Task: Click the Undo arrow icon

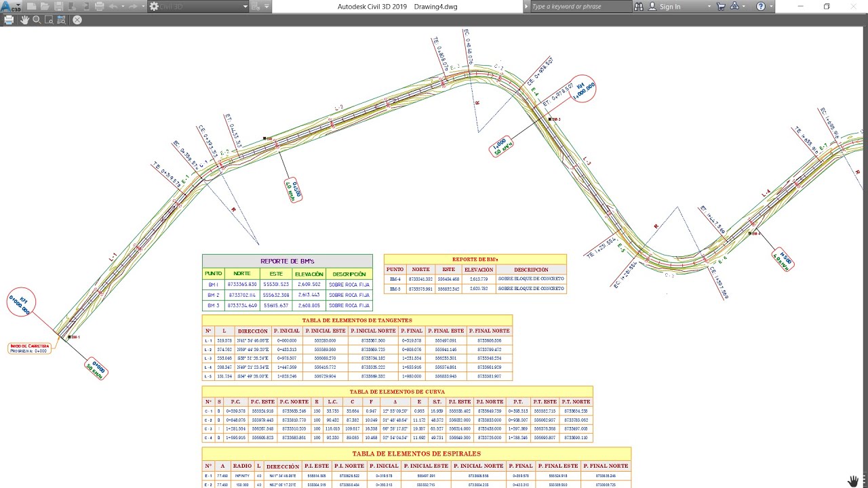Action: coord(113,6)
